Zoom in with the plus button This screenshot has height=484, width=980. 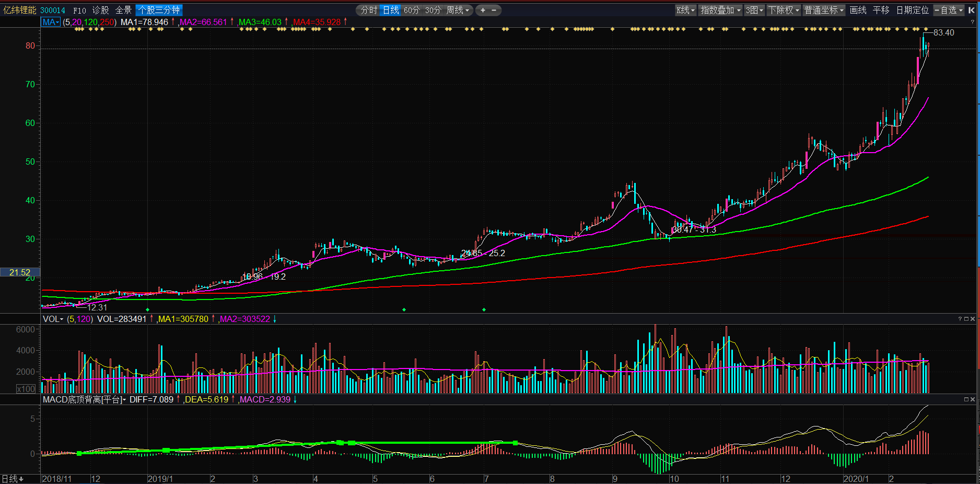coord(483,10)
